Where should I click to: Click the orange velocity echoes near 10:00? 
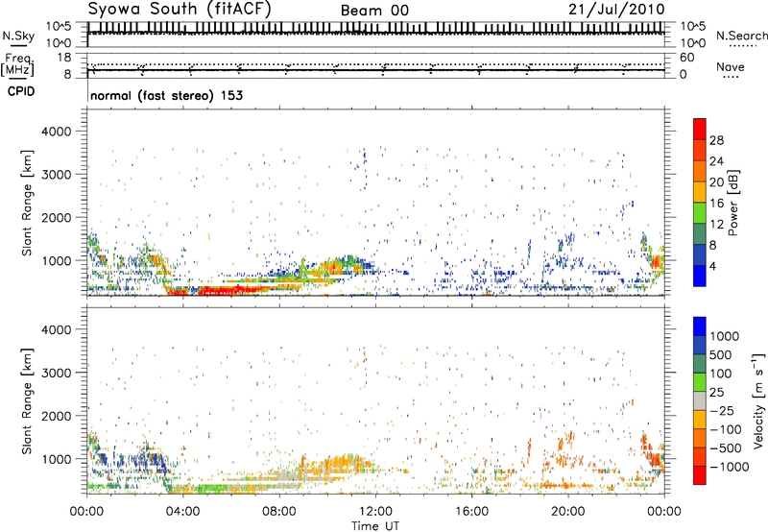click(x=338, y=466)
